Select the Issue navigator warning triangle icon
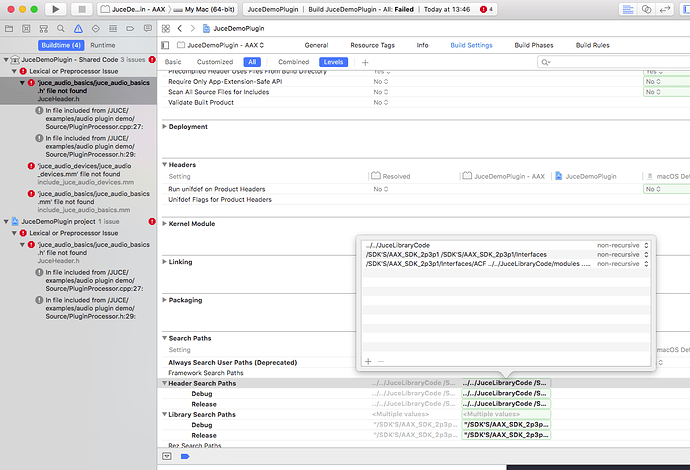This screenshot has width=690, height=470. [x=78, y=29]
